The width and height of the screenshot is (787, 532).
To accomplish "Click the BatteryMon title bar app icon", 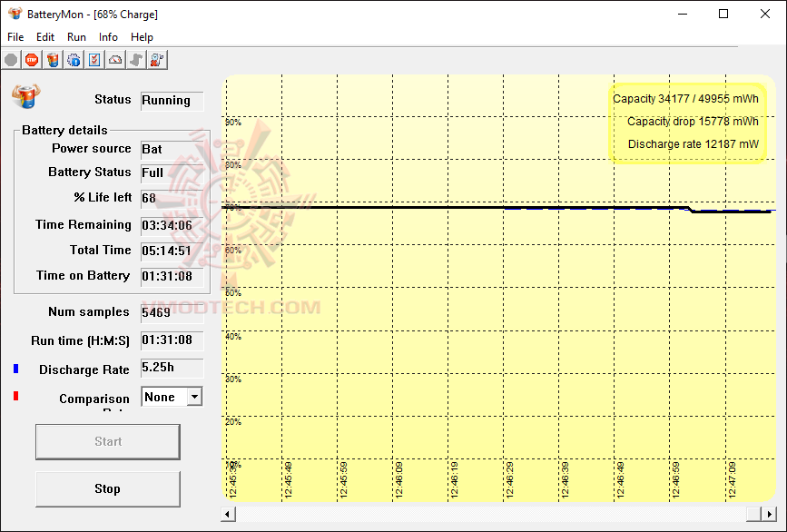I will pyautogui.click(x=15, y=14).
